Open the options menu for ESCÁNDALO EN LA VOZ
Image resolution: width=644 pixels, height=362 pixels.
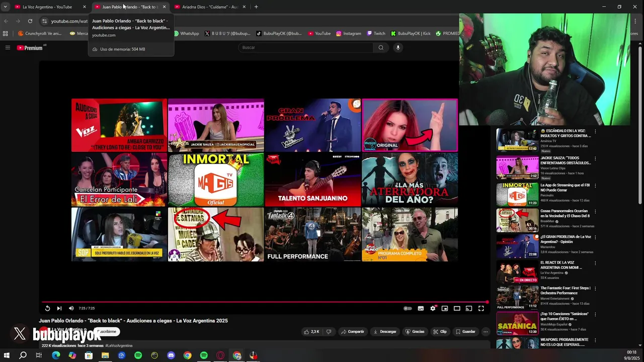click(595, 131)
